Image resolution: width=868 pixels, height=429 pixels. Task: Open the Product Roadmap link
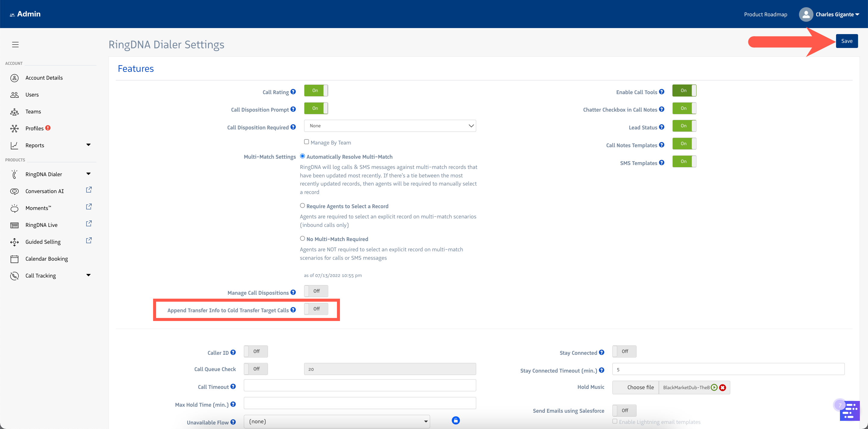[x=766, y=14]
